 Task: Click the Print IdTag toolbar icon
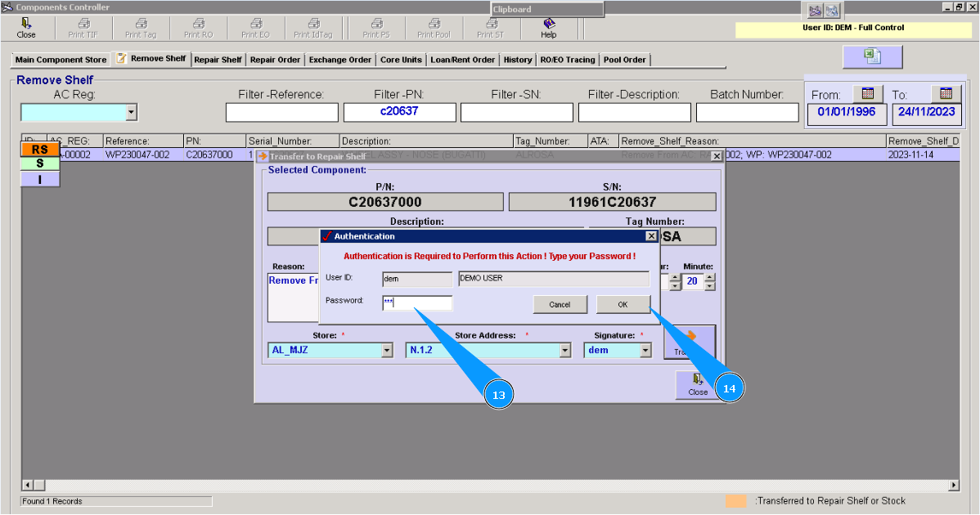(313, 28)
